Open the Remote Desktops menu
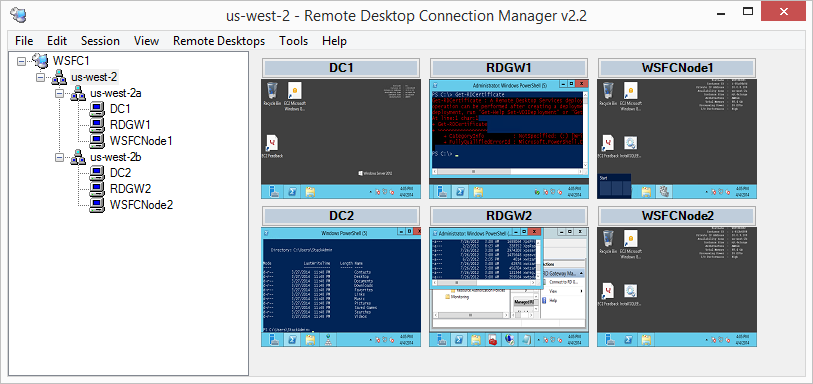Viewport: 813px width, 384px height. click(219, 41)
